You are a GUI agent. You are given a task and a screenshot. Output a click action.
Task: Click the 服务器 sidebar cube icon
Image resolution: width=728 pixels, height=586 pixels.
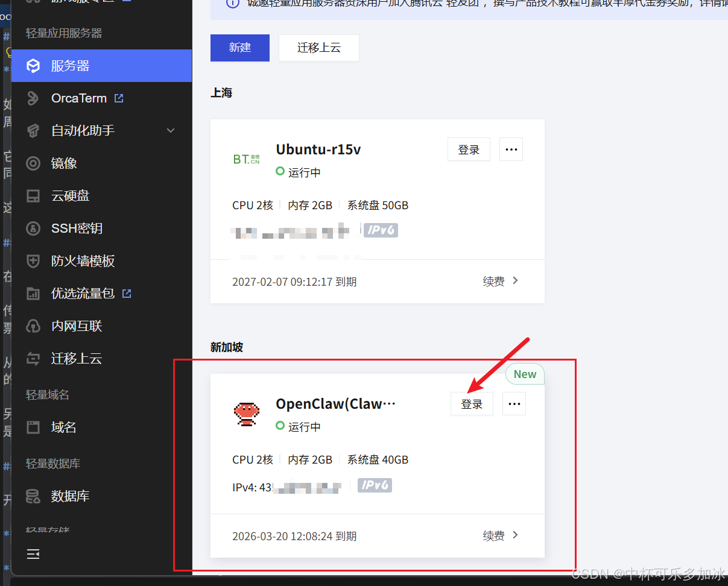click(33, 66)
